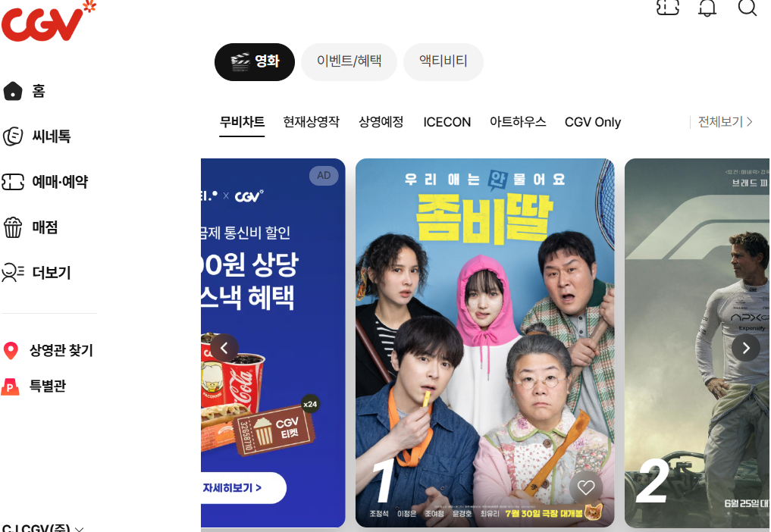Viewport: 771px width, 532px height.
Task: Select the 영화 category pill
Action: (x=255, y=61)
